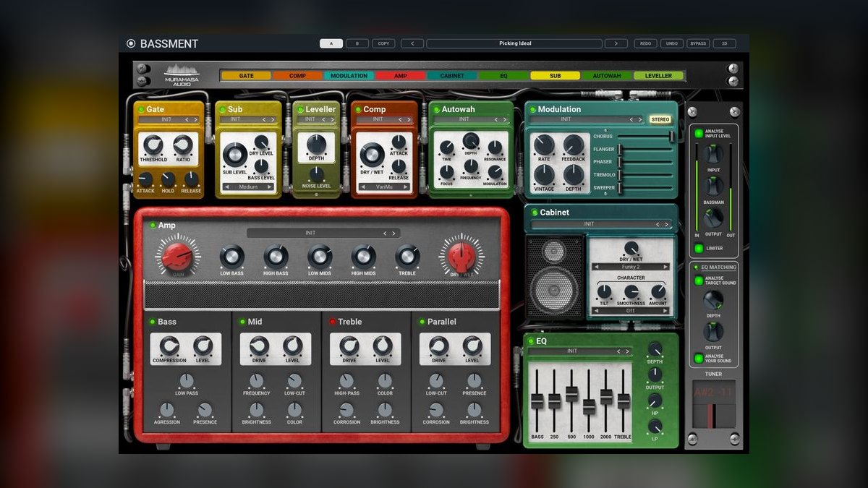Adjust the EQ BASS band fader

[537, 401]
